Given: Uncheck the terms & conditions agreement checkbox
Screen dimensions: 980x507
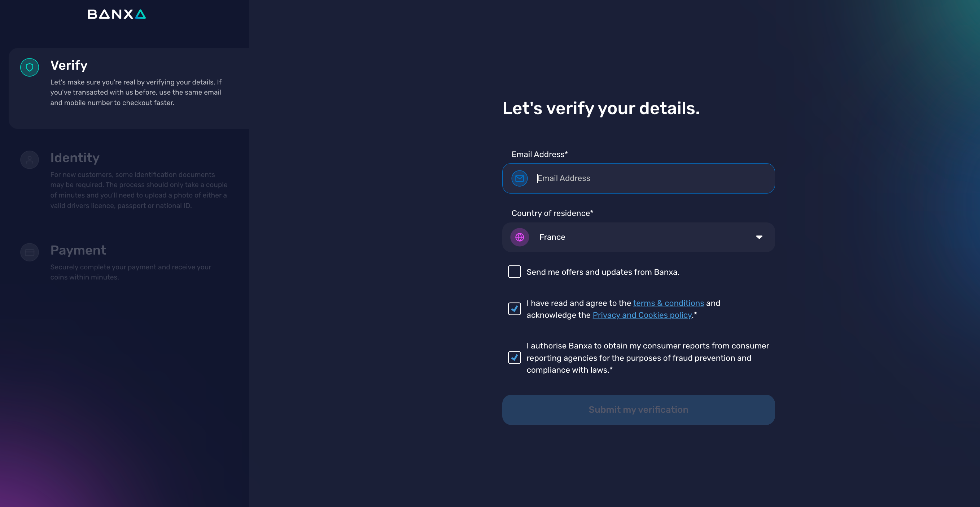Looking at the screenshot, I should (514, 309).
